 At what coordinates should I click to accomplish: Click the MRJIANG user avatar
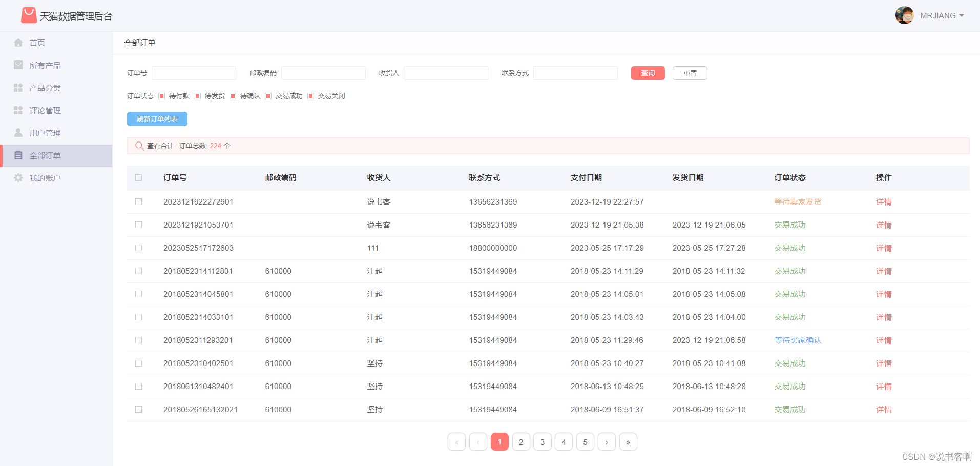(904, 15)
